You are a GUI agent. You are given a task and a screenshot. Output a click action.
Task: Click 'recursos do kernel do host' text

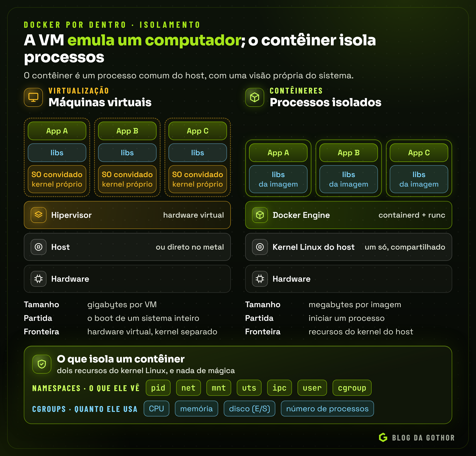pyautogui.click(x=361, y=332)
